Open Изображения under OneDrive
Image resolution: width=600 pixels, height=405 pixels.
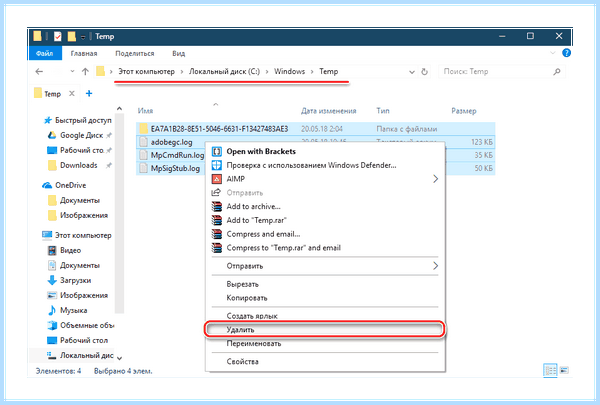pyautogui.click(x=78, y=215)
